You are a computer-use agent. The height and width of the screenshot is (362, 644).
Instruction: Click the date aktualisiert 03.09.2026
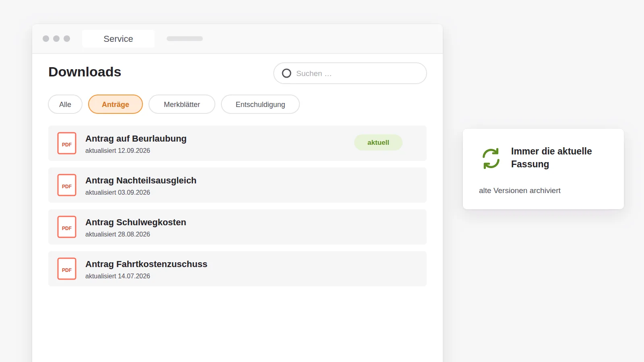pos(118,192)
